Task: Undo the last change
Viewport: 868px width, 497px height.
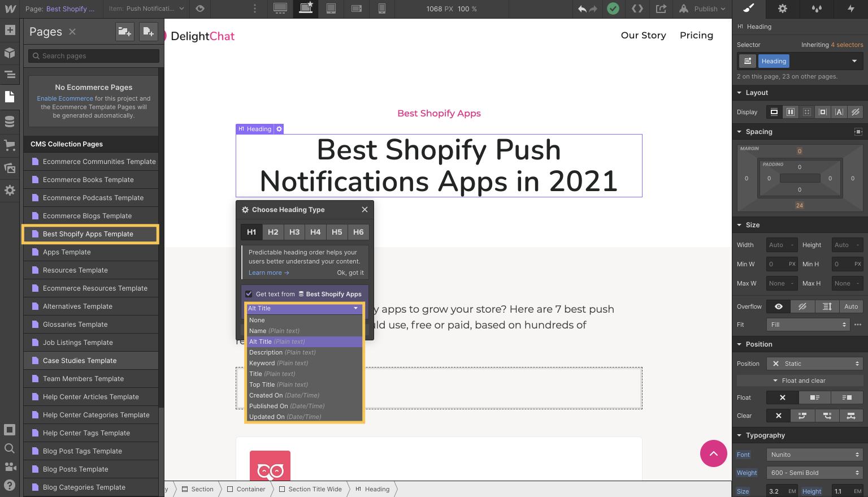Action: (583, 9)
